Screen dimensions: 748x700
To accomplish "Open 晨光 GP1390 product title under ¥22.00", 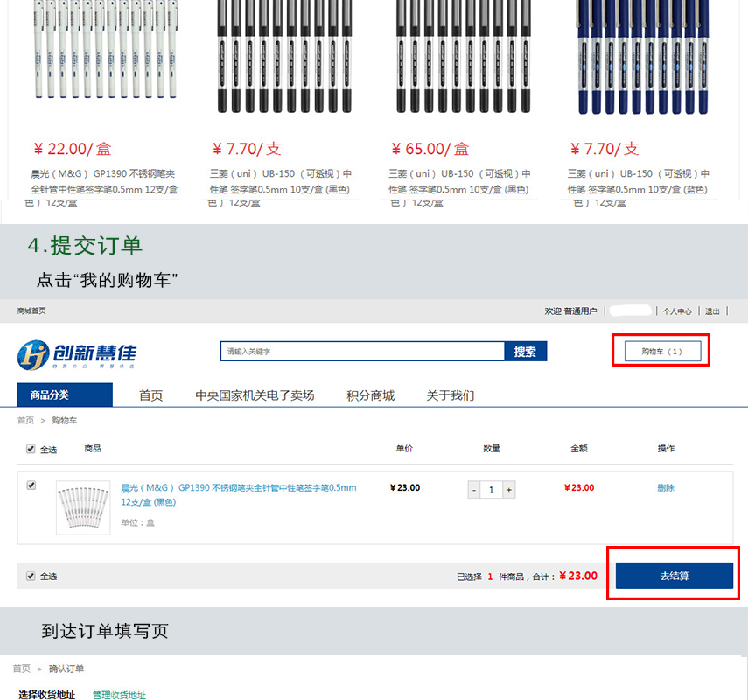I will (104, 181).
